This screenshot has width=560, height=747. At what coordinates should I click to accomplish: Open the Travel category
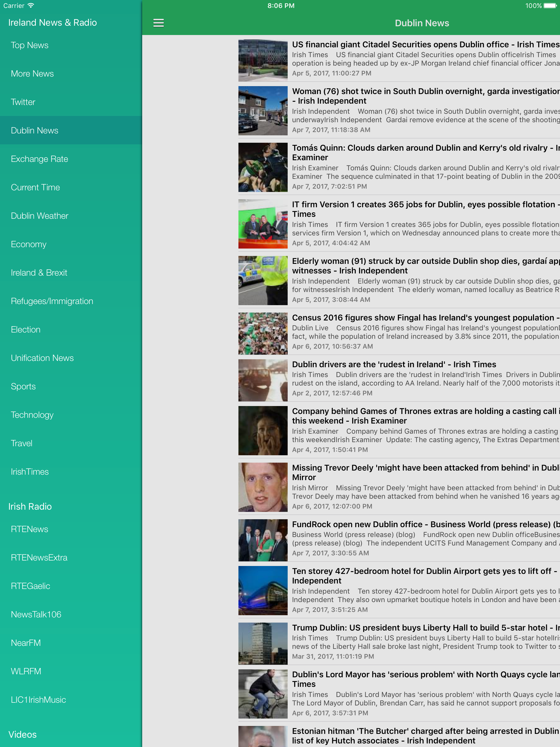tap(71, 443)
